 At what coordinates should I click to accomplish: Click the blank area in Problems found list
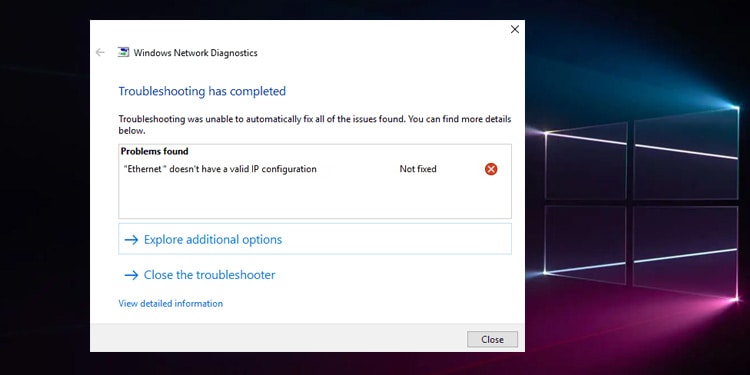point(315,197)
